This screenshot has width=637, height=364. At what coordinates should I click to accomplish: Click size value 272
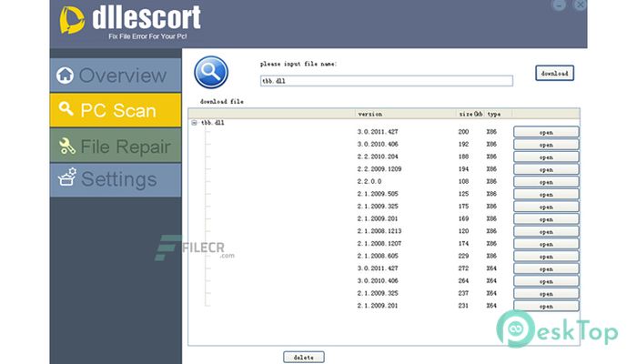pos(463,268)
